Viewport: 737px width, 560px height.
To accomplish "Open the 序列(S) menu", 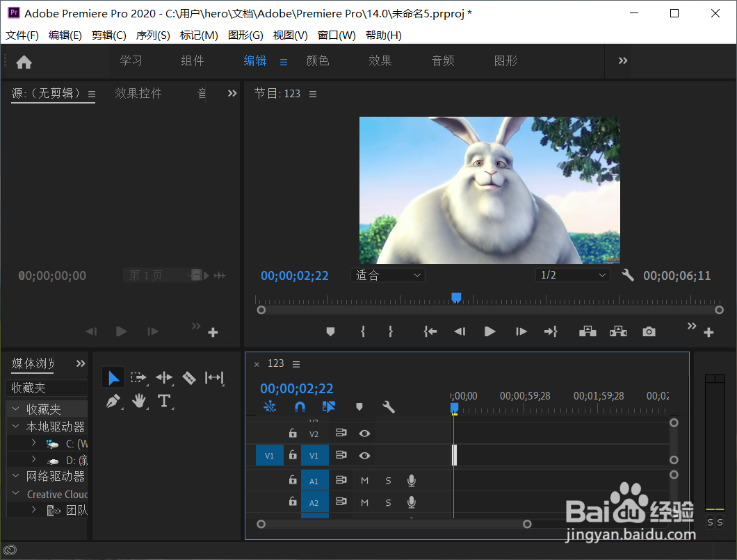I will pyautogui.click(x=153, y=35).
